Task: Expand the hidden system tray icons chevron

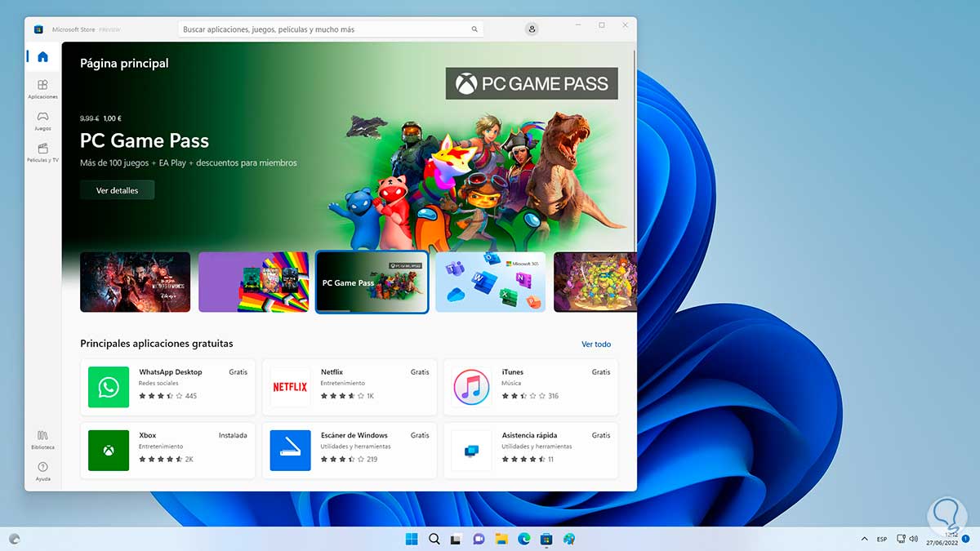Action: [x=864, y=539]
